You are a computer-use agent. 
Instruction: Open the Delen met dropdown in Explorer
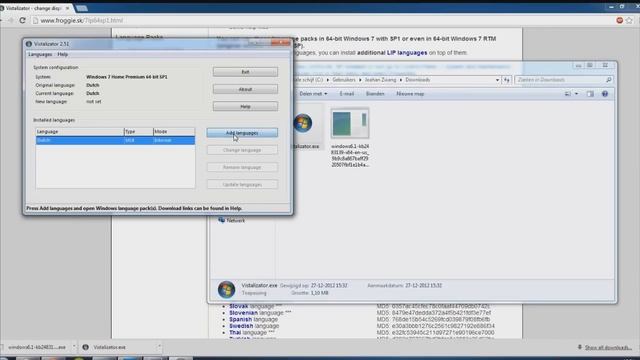coord(313,94)
